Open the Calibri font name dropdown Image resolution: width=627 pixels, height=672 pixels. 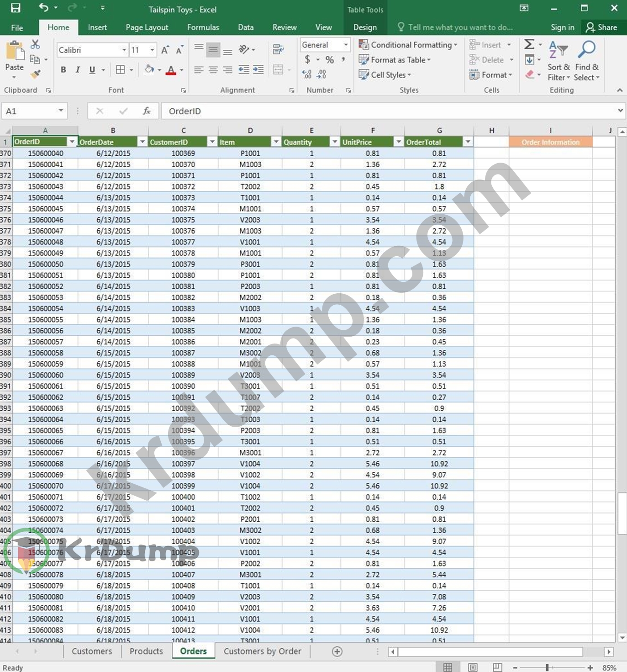click(124, 50)
